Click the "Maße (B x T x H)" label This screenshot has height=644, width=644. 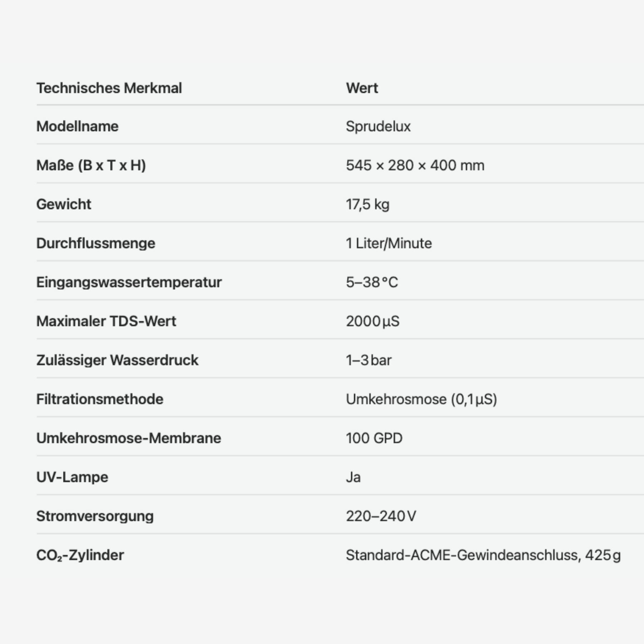tap(91, 165)
